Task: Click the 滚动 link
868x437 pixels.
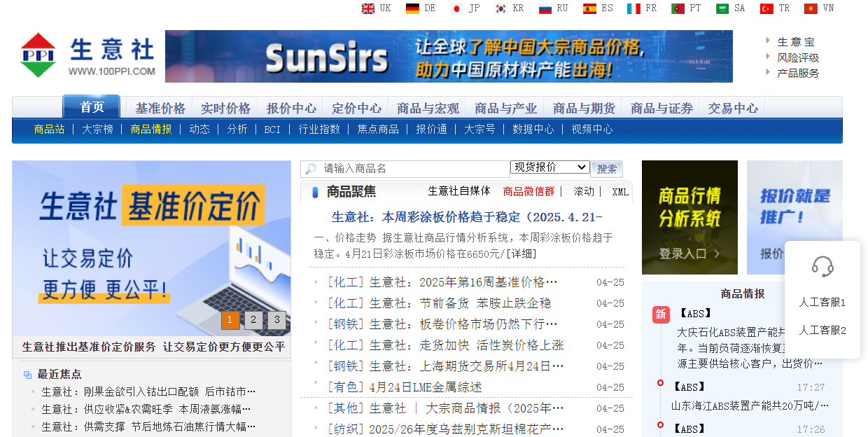Action: pyautogui.click(x=584, y=191)
